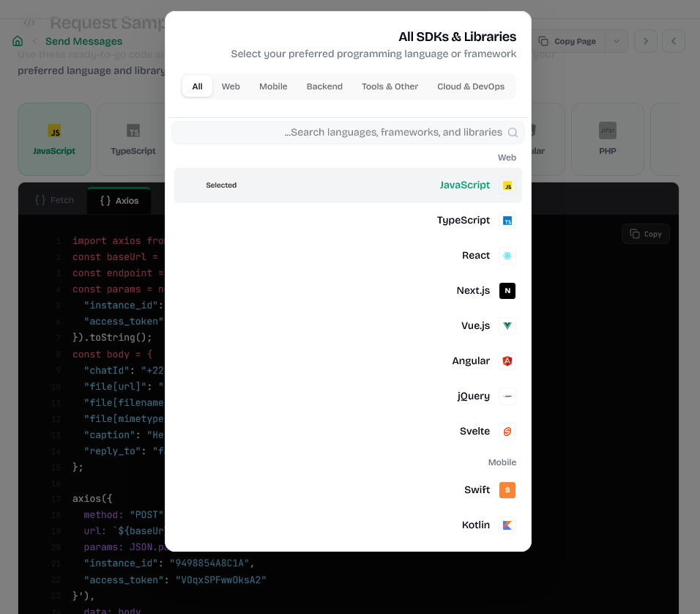The height and width of the screenshot is (614, 700).
Task: Click the braces icon on Fetch tab
Action: [40, 200]
